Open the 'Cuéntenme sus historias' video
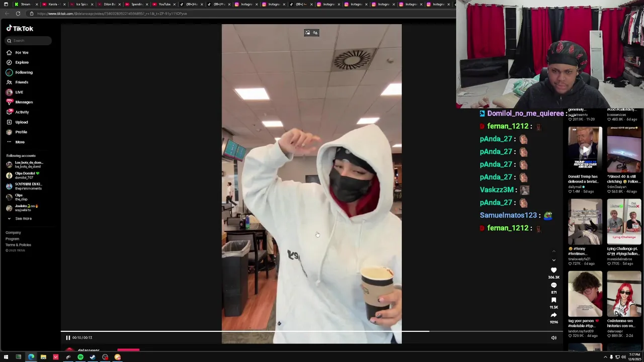Viewport: 644px width, 362px height. point(624,295)
